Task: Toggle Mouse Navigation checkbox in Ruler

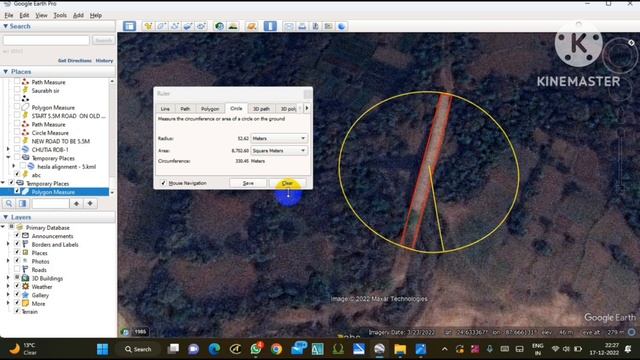Action: pos(163,183)
